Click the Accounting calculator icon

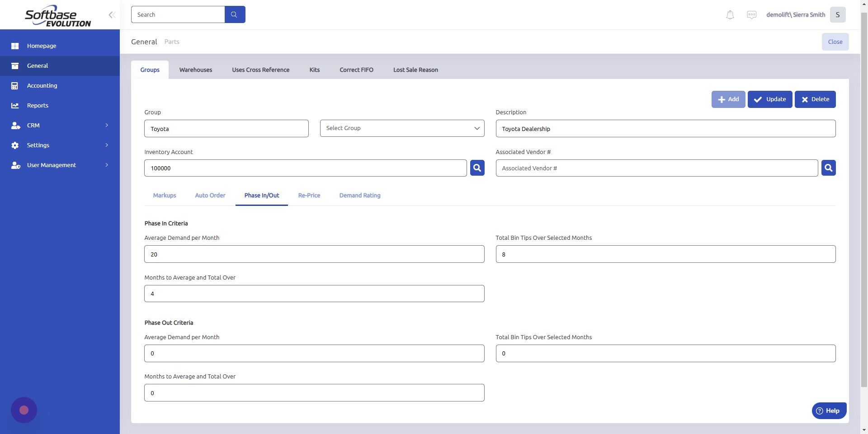tap(15, 85)
